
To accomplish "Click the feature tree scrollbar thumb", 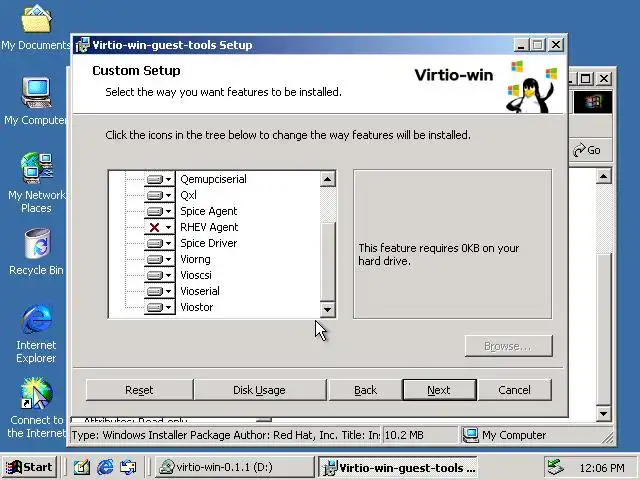I will [x=327, y=261].
